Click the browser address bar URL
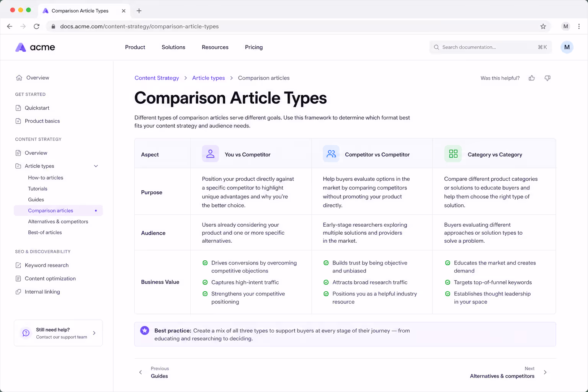588x392 pixels. (139, 26)
